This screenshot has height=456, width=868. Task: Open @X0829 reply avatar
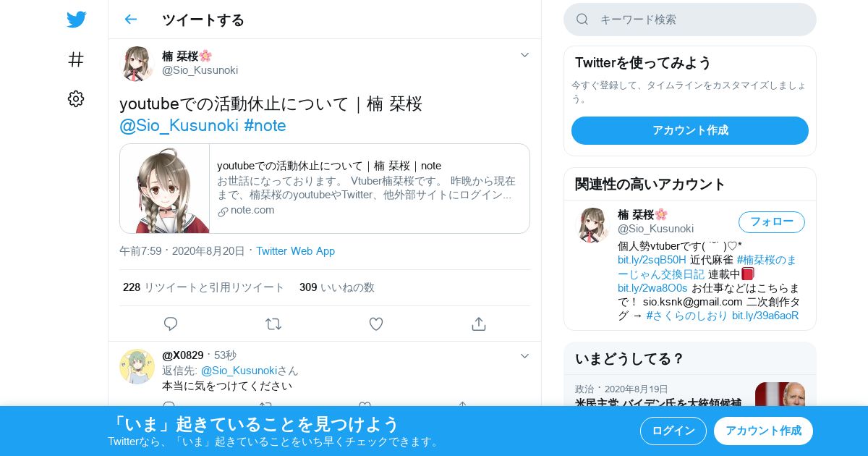click(137, 366)
